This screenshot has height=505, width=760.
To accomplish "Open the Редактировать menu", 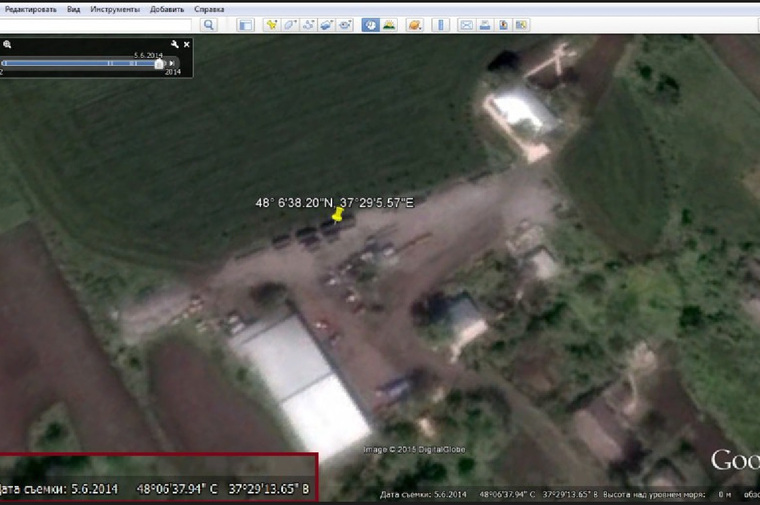I will pos(30,9).
